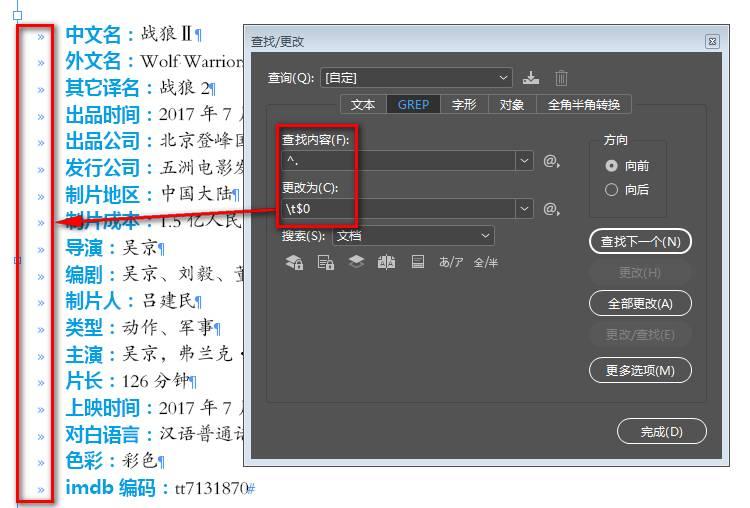Toggle the include footnotes icon
The width and height of the screenshot is (750, 508).
click(418, 262)
